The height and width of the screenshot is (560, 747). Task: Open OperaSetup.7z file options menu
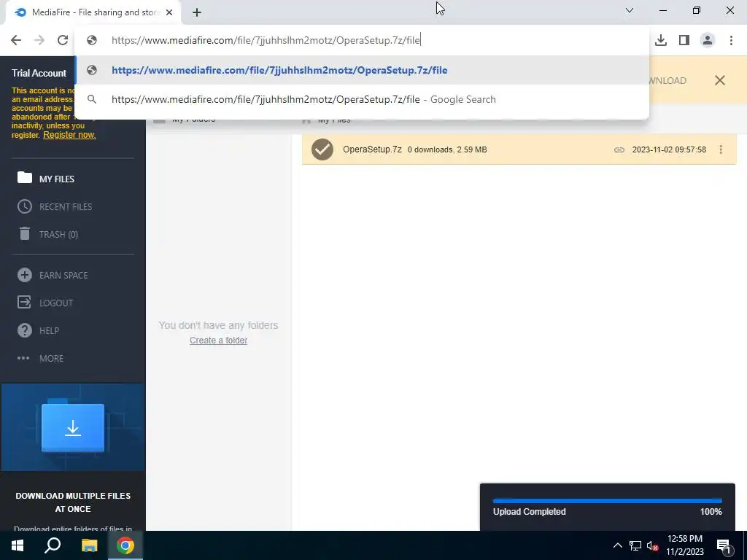(x=721, y=149)
